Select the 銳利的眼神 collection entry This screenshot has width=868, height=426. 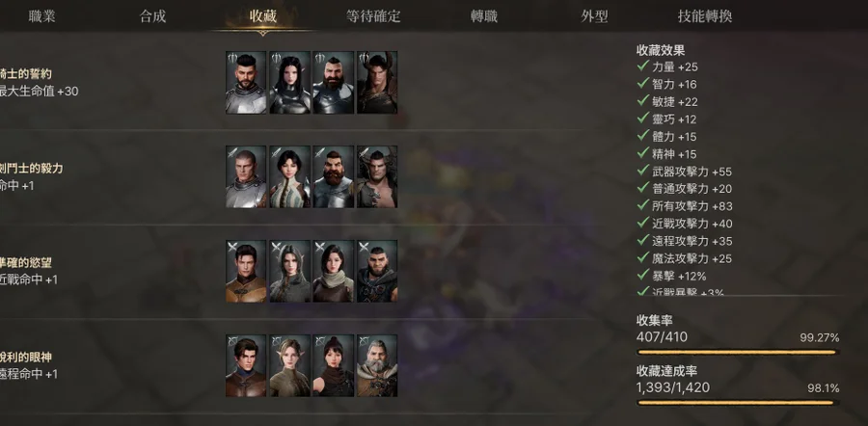pos(29,365)
